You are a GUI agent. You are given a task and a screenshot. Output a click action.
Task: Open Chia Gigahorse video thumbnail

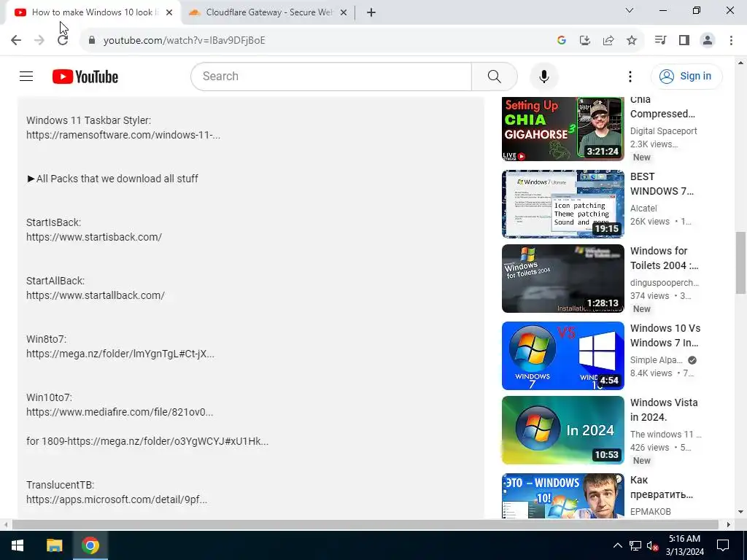pyautogui.click(x=562, y=128)
